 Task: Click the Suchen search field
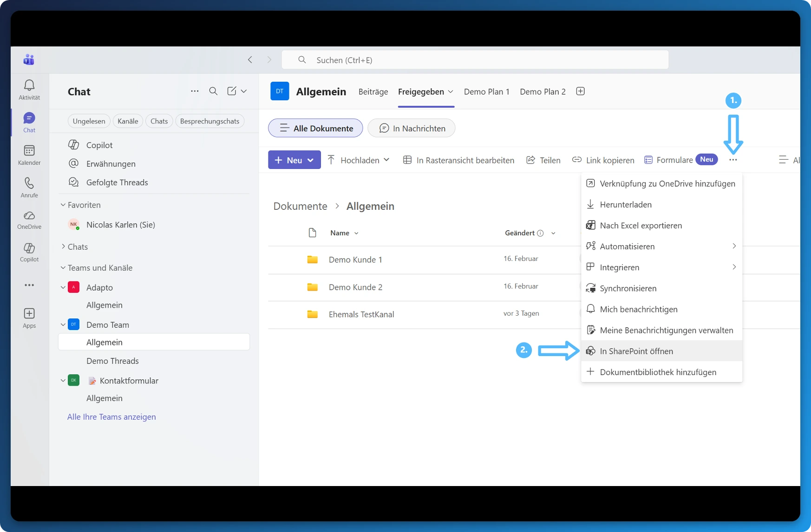point(475,60)
